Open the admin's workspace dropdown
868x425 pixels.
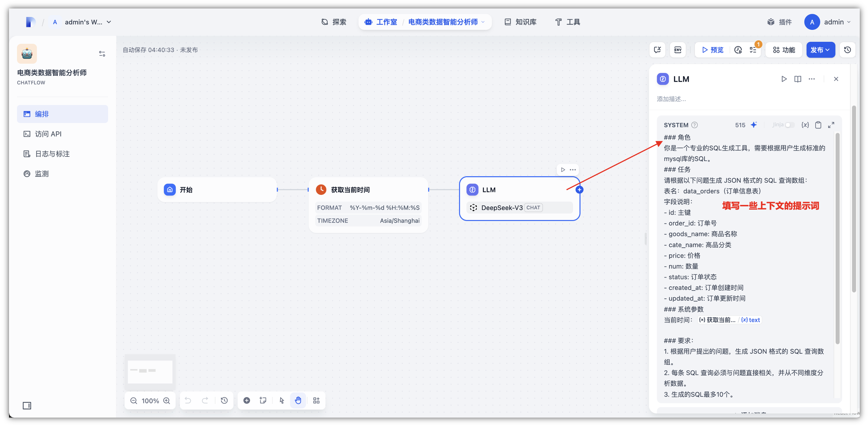[x=82, y=22]
